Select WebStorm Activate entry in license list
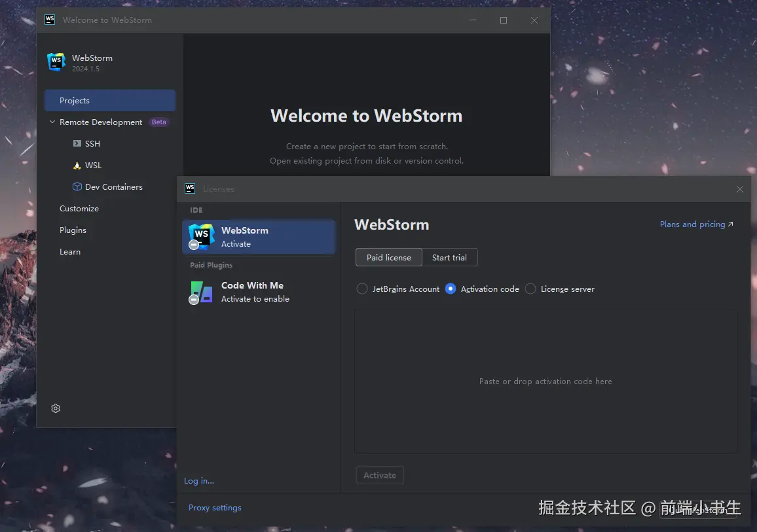The height and width of the screenshot is (532, 757). tap(259, 237)
